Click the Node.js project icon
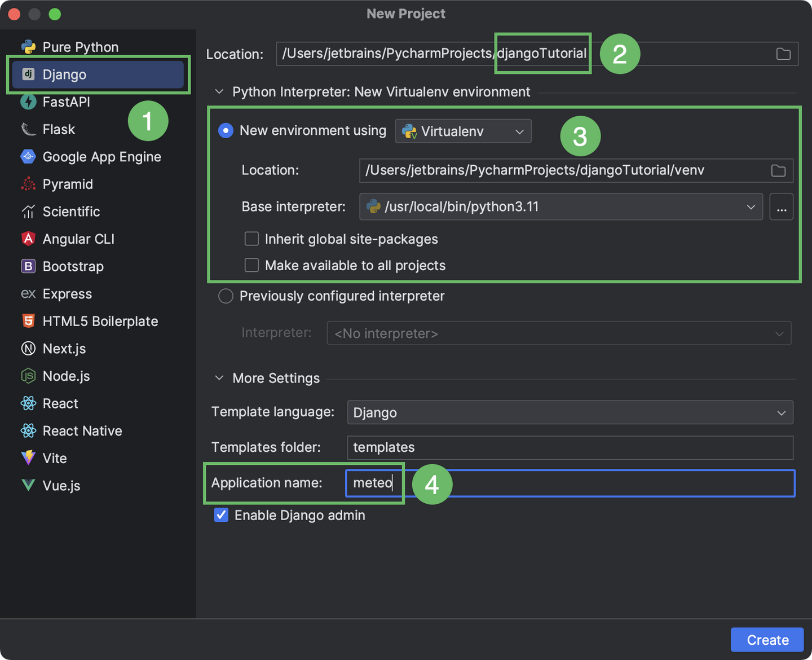The height and width of the screenshot is (660, 812). tap(28, 376)
